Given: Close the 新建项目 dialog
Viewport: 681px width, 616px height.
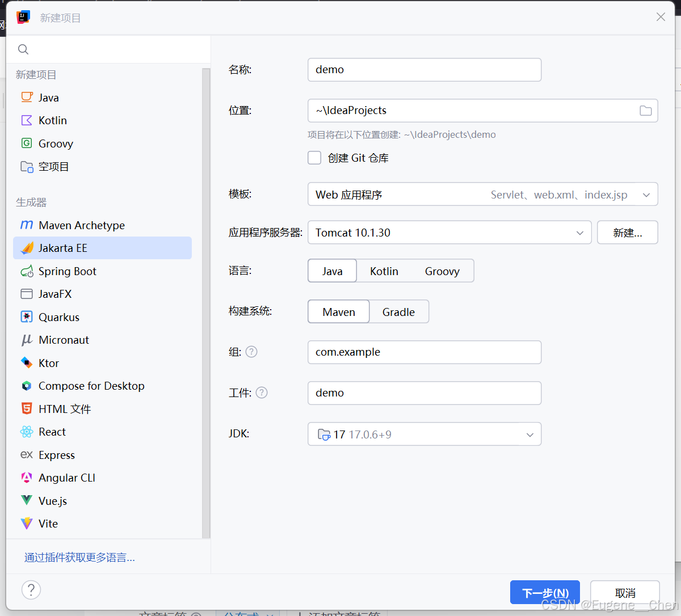Looking at the screenshot, I should coord(661,17).
